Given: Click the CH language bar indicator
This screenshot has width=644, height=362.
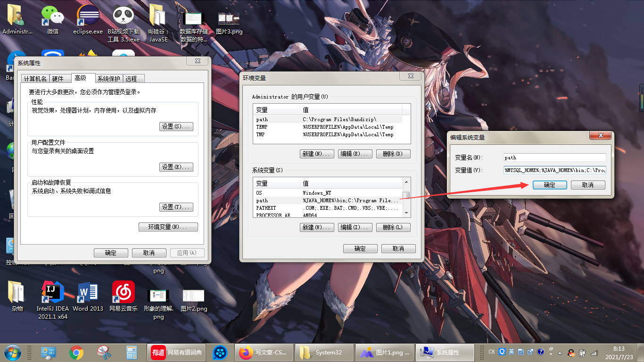Looking at the screenshot, I should tap(492, 352).
